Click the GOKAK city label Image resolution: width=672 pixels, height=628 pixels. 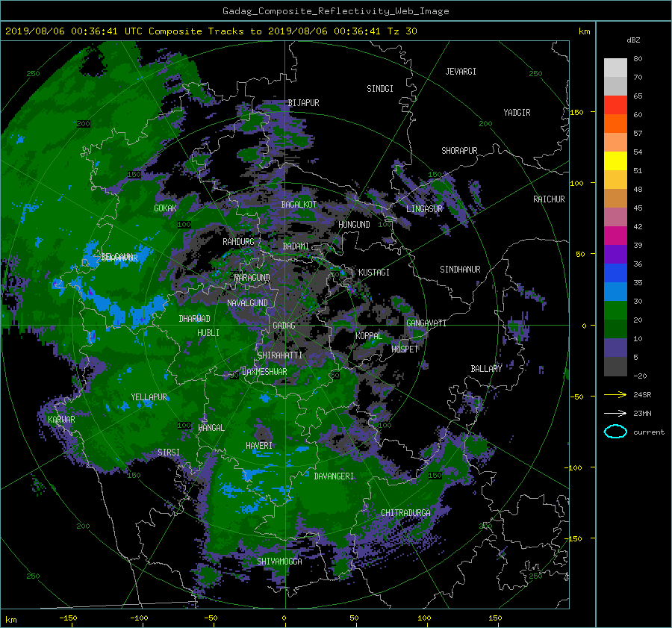pos(166,208)
